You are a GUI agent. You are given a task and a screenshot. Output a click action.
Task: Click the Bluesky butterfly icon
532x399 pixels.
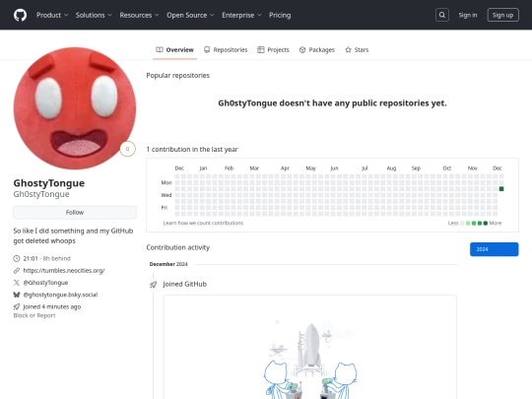[17, 295]
